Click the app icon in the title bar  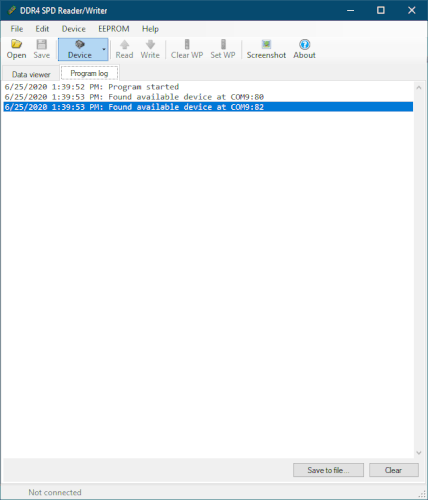(12, 10)
